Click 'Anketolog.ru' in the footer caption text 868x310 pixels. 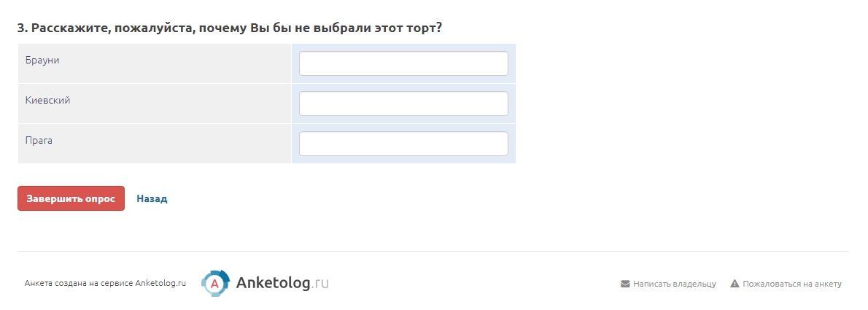click(x=160, y=284)
